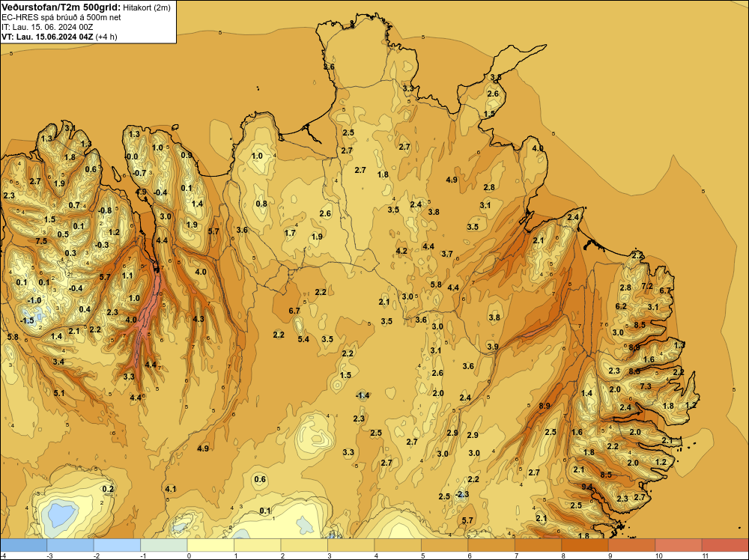Click the valid time 'VT: Lau. 15.06.2024 04Z (+4 h)'

click(x=59, y=37)
